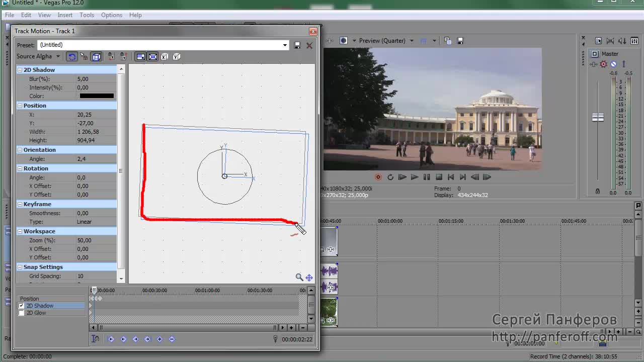Delete the Track Motion preset

(309, 45)
